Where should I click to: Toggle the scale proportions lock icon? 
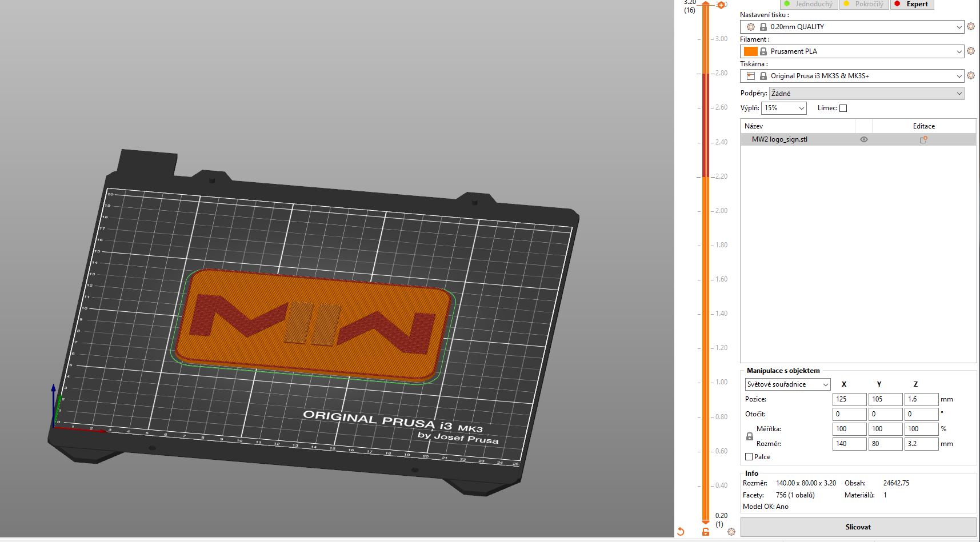click(x=750, y=436)
